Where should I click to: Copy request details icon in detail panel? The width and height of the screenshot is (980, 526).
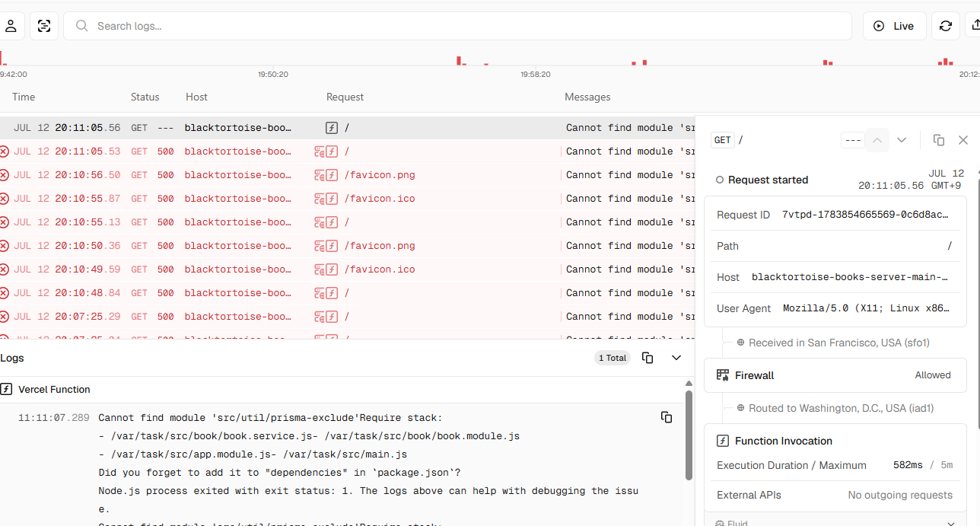[939, 140]
